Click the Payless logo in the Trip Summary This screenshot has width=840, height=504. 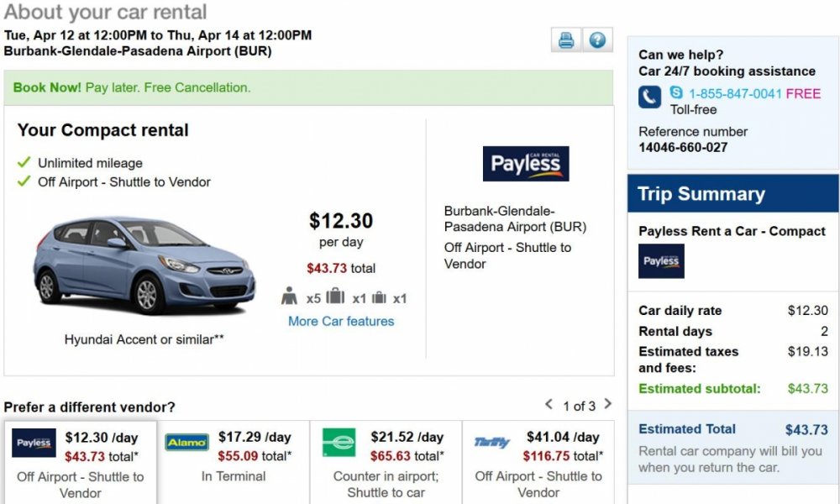tap(661, 262)
